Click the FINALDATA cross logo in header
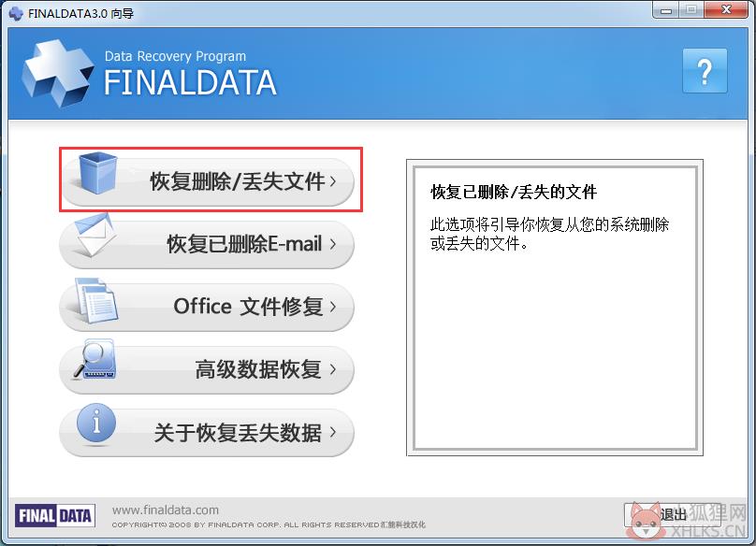The height and width of the screenshot is (546, 756). click(57, 72)
